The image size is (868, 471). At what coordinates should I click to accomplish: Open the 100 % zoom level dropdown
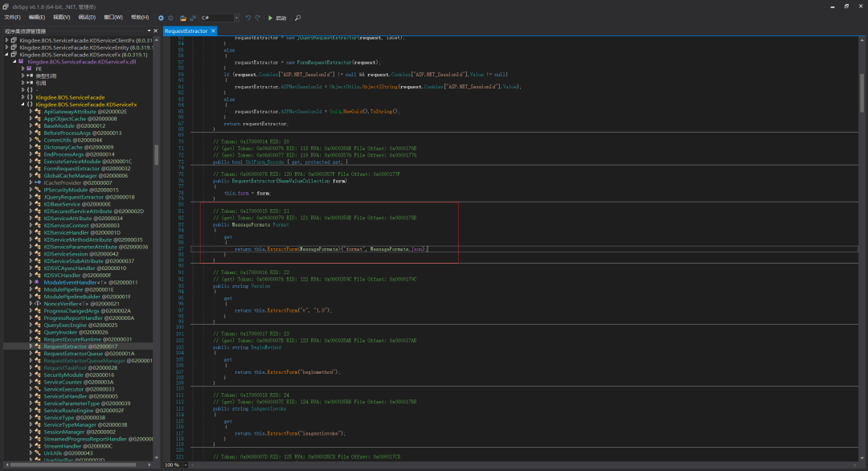[177, 465]
